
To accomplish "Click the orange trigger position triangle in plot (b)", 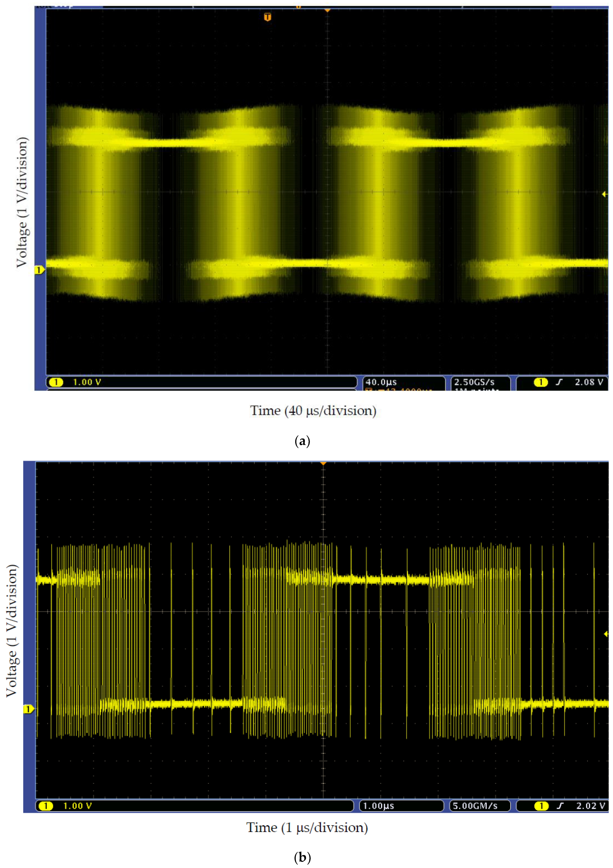I will [x=323, y=463].
